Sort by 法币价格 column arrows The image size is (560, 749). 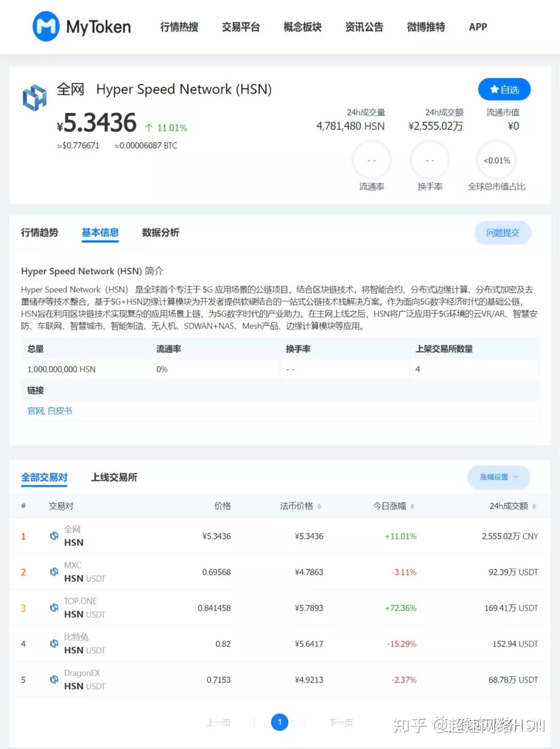[x=319, y=506]
